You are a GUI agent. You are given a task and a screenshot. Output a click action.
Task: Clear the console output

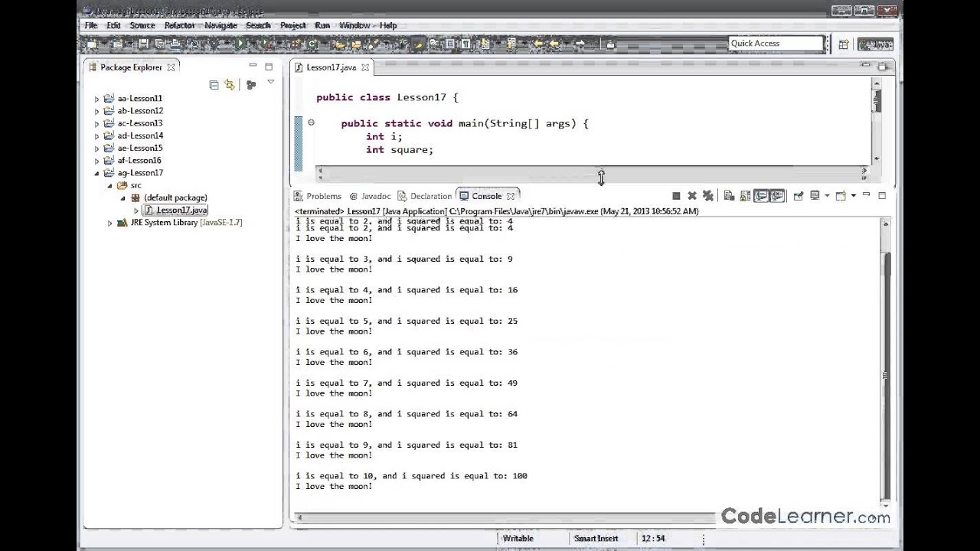(x=729, y=196)
